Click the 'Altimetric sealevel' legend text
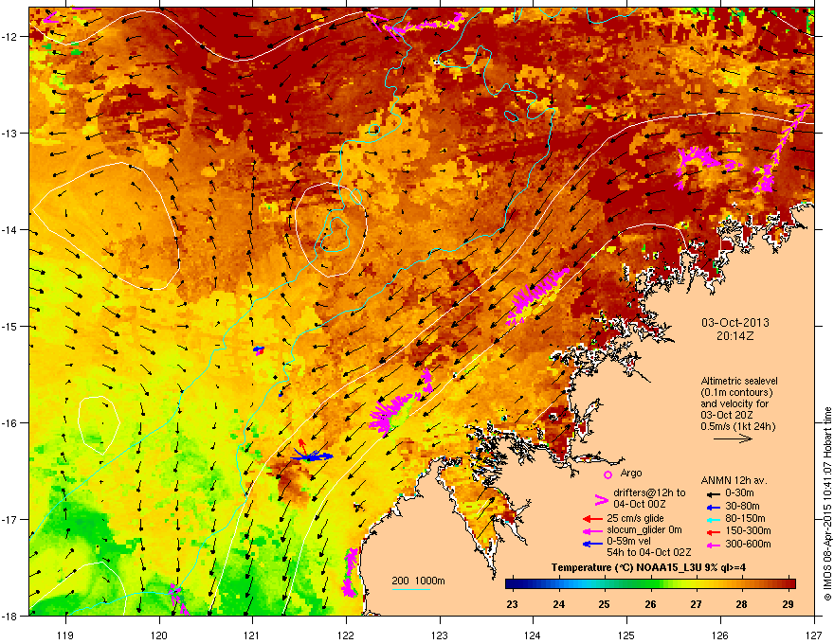The width and height of the screenshot is (834, 644). [x=739, y=381]
